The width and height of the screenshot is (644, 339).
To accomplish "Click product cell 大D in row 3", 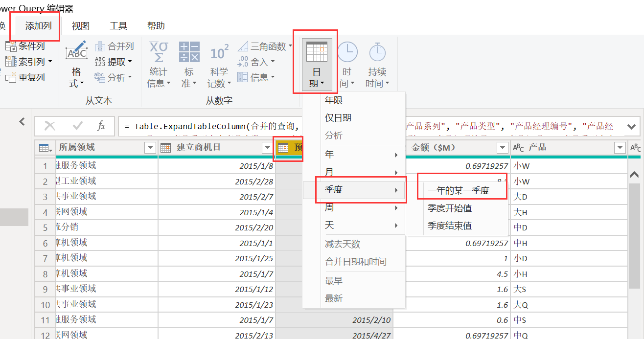I will 569,197.
